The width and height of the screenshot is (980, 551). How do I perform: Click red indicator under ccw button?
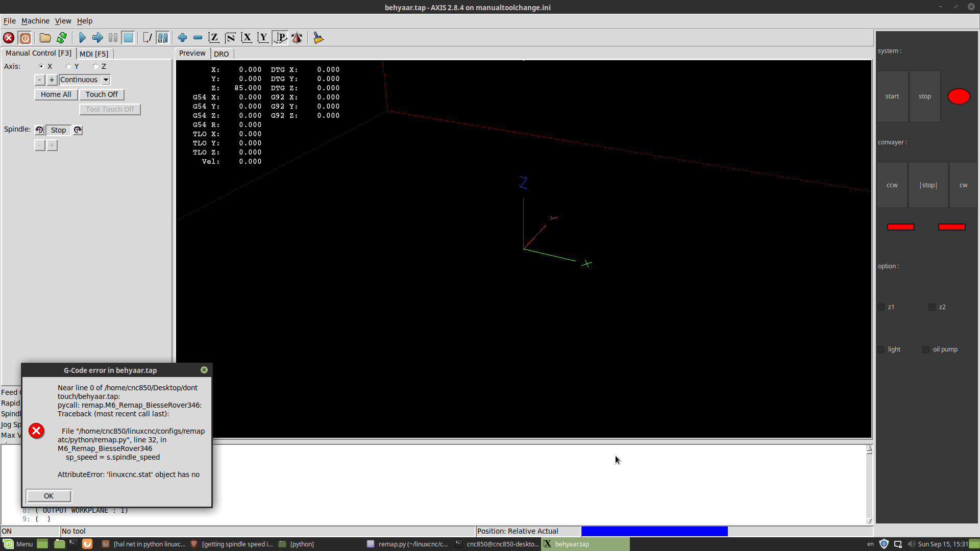click(x=901, y=227)
